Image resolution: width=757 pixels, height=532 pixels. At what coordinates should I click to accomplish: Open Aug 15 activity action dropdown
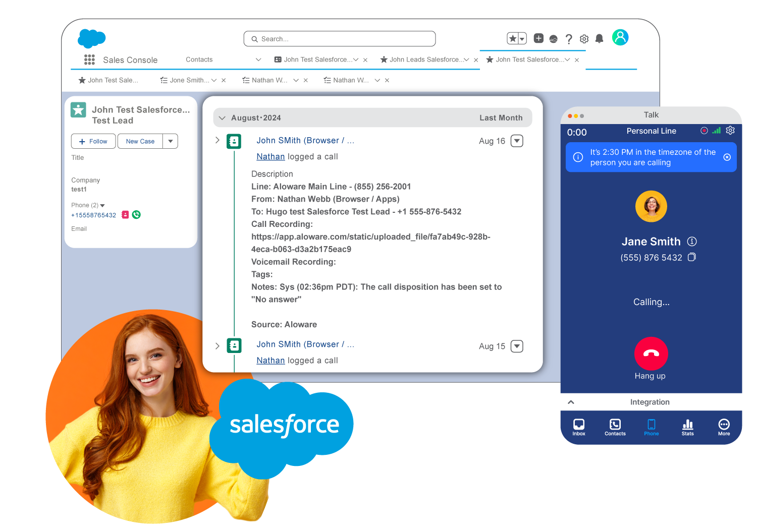[517, 346]
